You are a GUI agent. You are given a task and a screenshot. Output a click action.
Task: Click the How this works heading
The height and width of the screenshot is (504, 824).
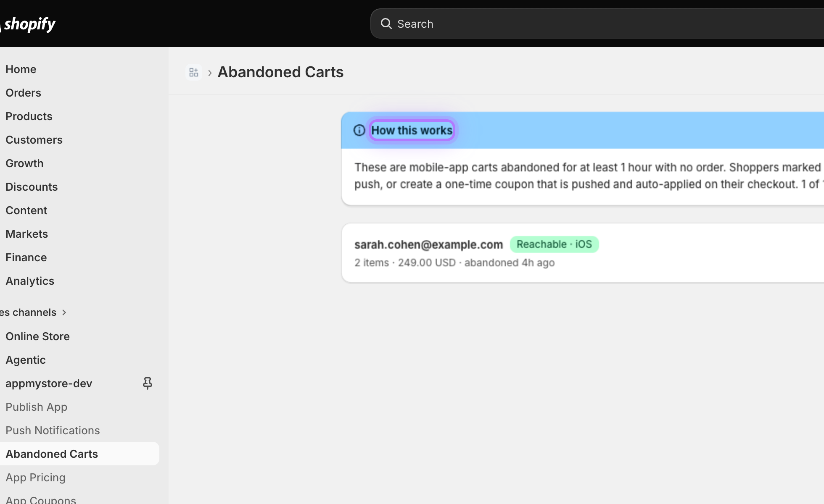(412, 130)
